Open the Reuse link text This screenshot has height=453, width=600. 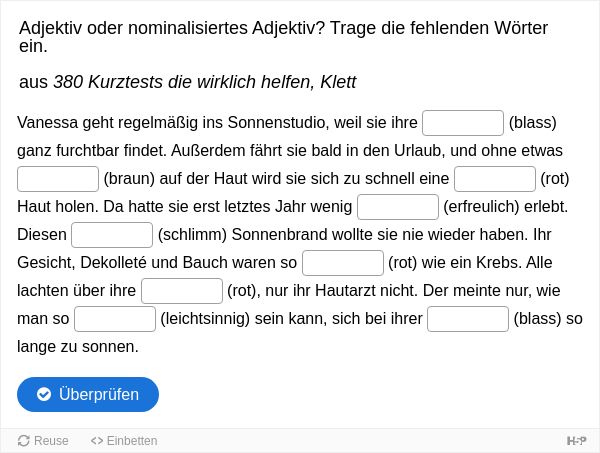click(x=51, y=441)
